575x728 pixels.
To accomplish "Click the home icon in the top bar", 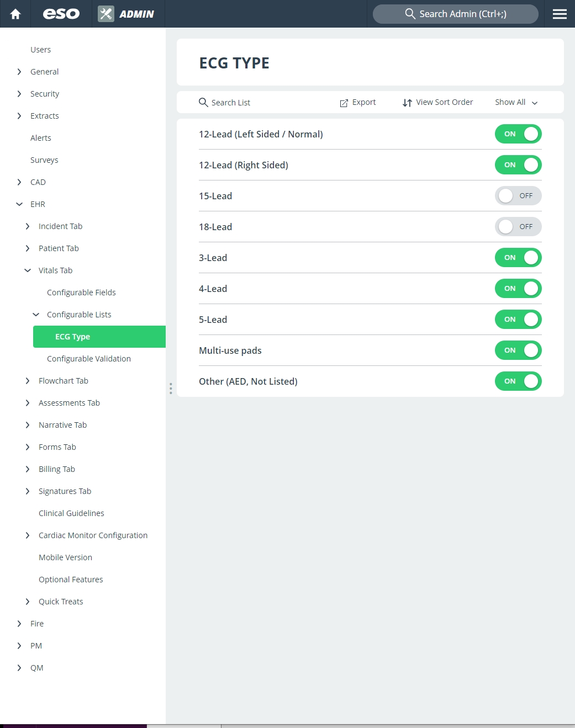I will click(x=15, y=14).
